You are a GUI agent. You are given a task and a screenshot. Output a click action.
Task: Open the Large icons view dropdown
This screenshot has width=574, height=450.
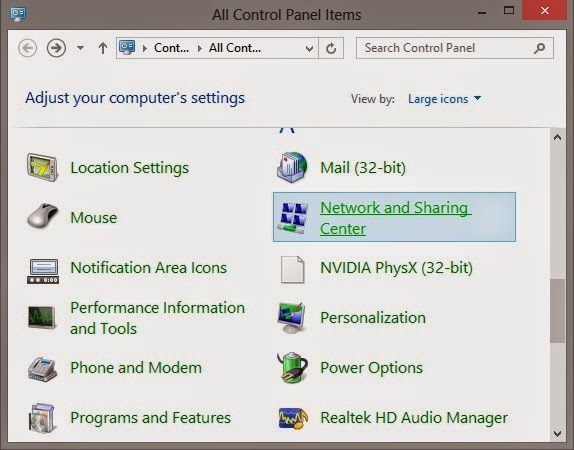(444, 99)
